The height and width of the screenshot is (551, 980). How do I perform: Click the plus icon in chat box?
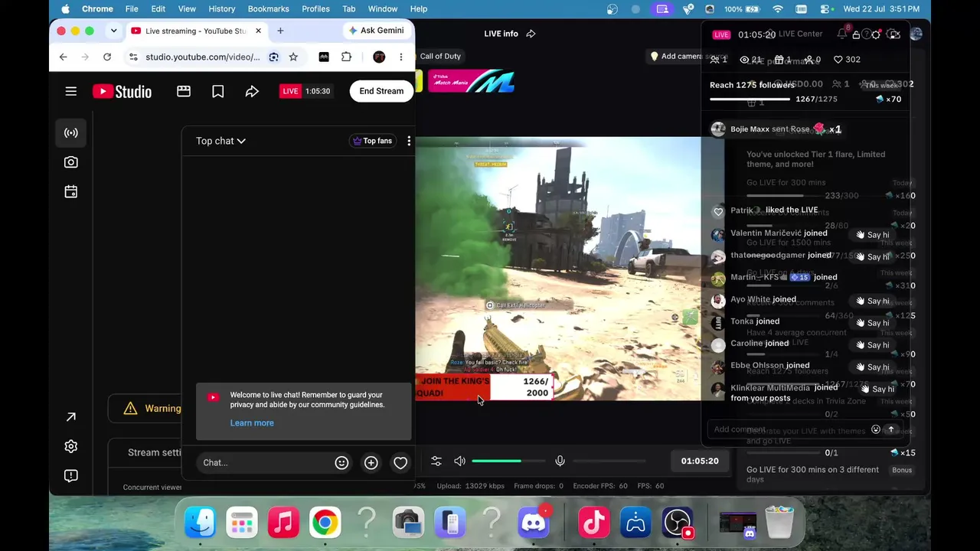coord(371,463)
